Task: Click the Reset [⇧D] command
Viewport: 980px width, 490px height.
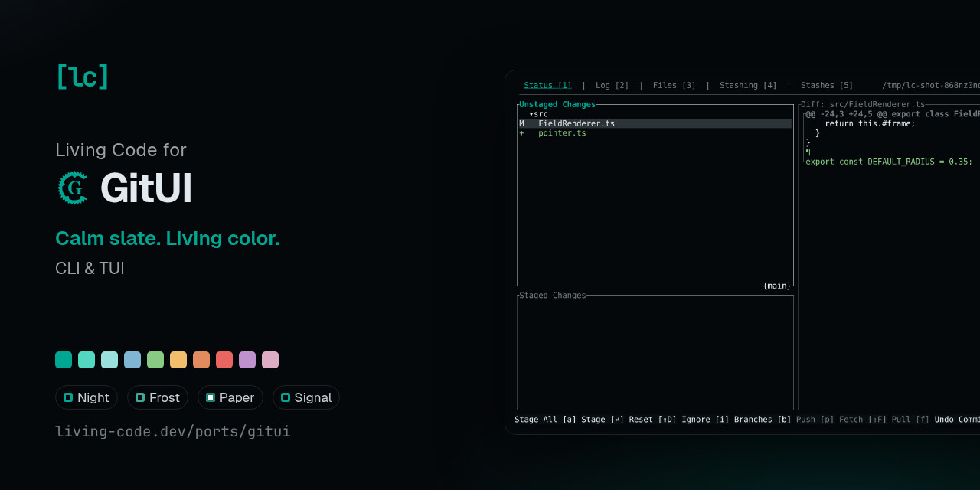Action: 653,420
